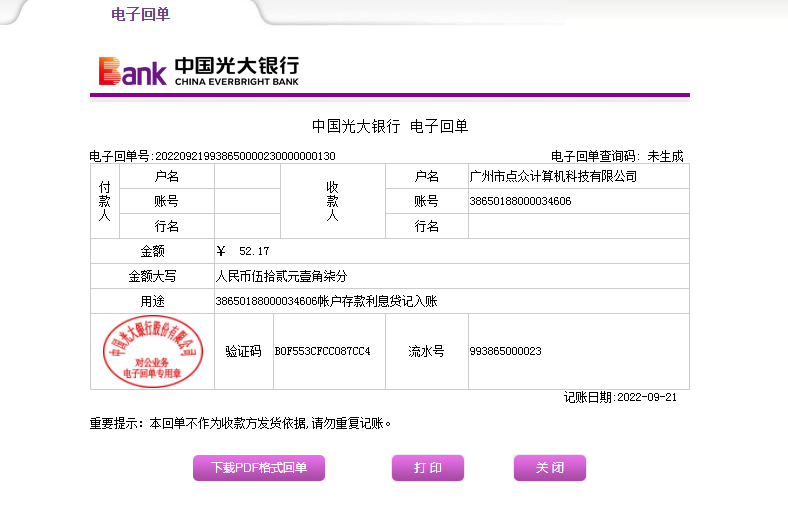Click the 金额大写 label cell
This screenshot has width=788, height=514.
click(152, 276)
